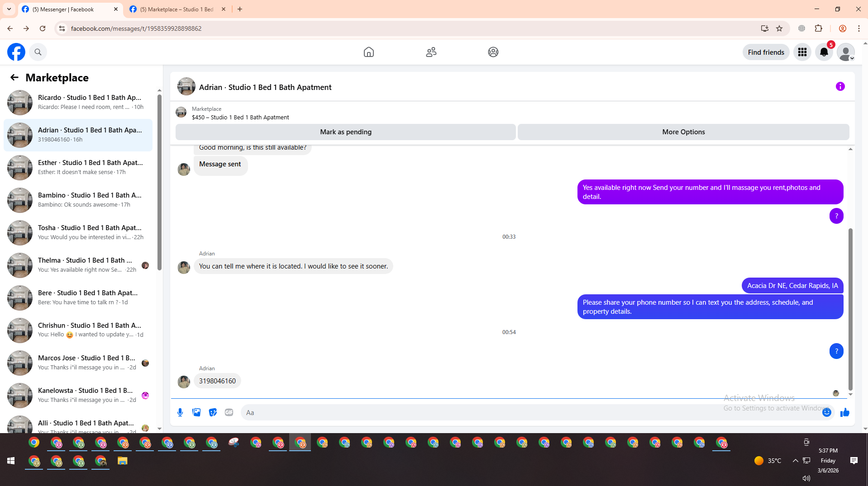Click More Options button

pyautogui.click(x=683, y=132)
